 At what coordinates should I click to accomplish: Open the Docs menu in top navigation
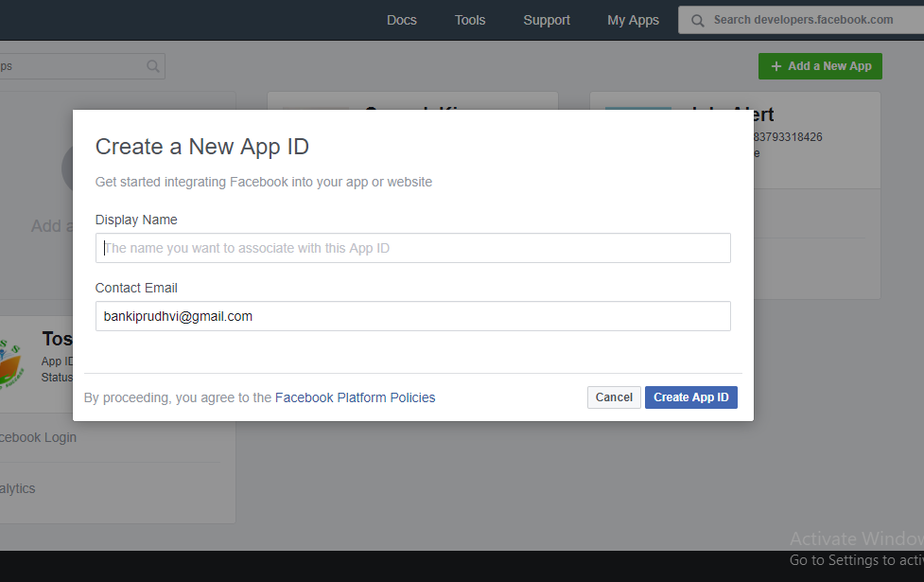[401, 20]
